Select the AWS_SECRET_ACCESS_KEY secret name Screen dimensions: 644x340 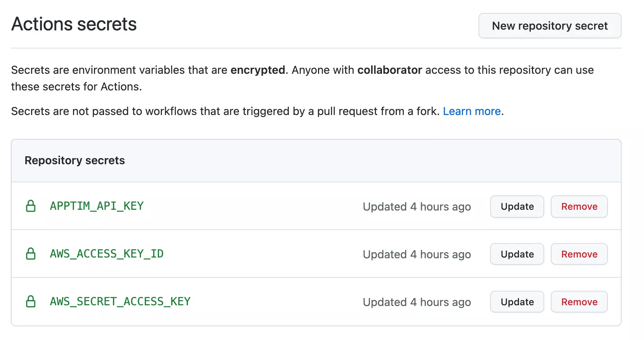(120, 302)
